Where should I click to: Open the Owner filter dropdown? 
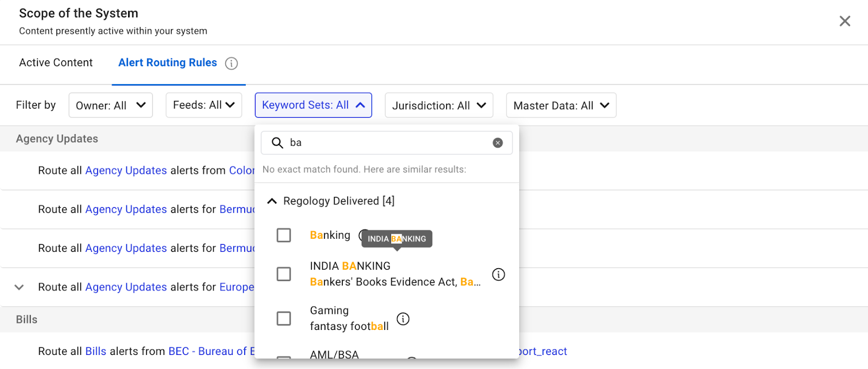point(111,105)
